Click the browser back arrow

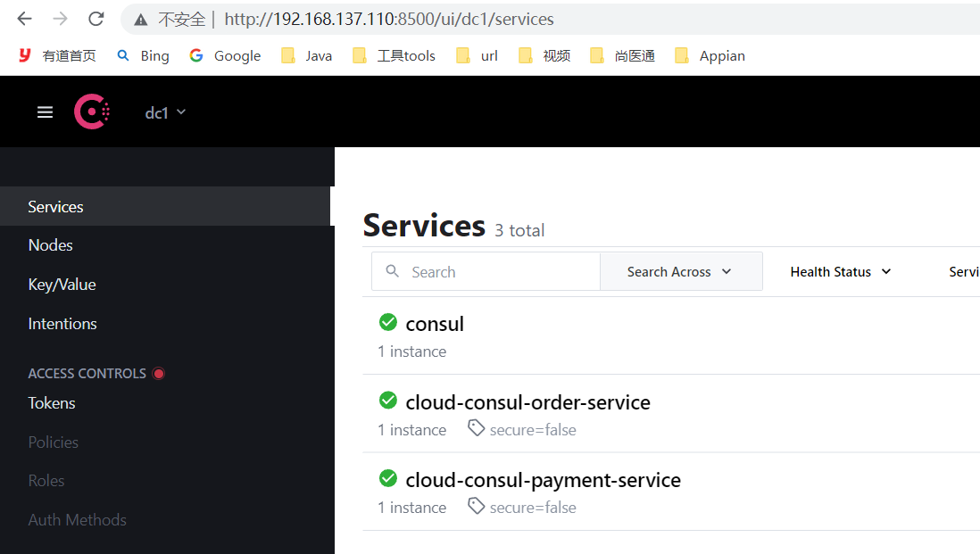tap(24, 19)
